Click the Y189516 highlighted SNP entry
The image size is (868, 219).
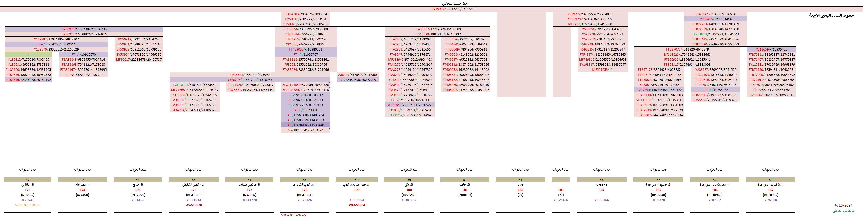(29, 80)
